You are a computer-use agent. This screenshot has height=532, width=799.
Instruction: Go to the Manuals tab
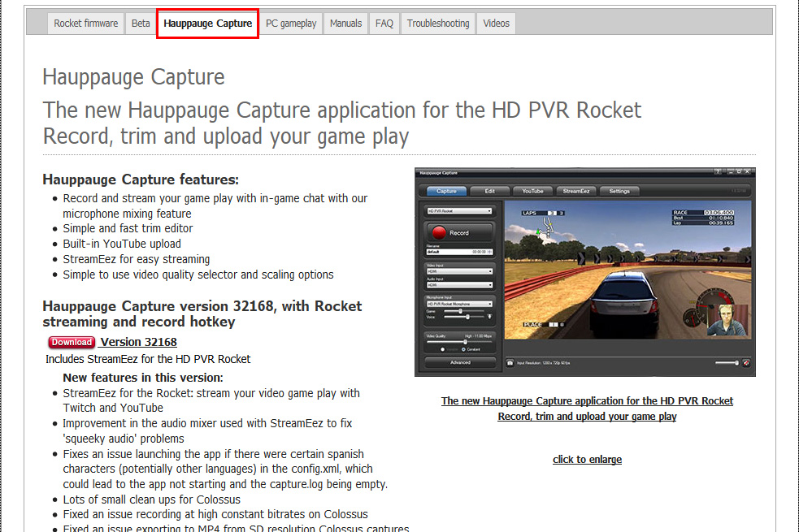pyautogui.click(x=345, y=24)
